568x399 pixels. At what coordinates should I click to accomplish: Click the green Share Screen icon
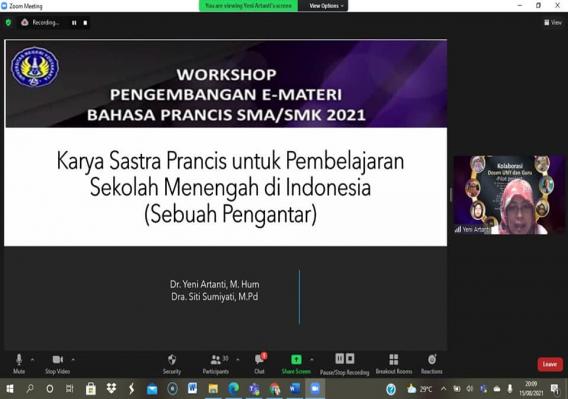click(296, 359)
